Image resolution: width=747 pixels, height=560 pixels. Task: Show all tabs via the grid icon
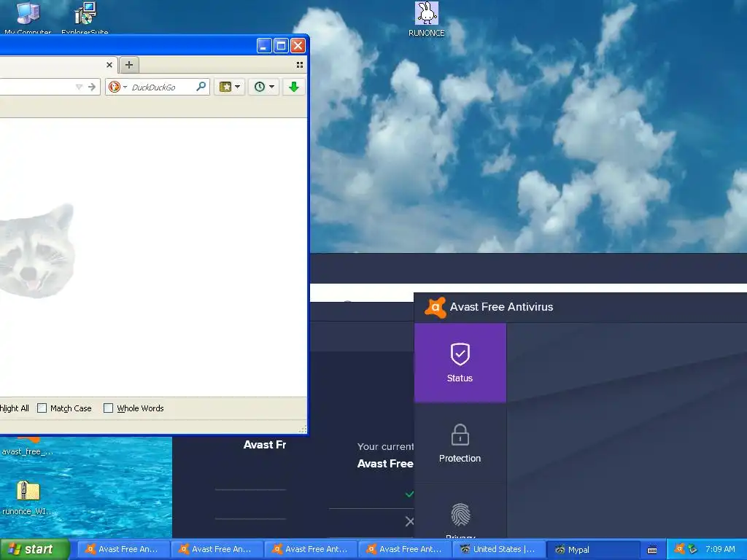pos(300,65)
